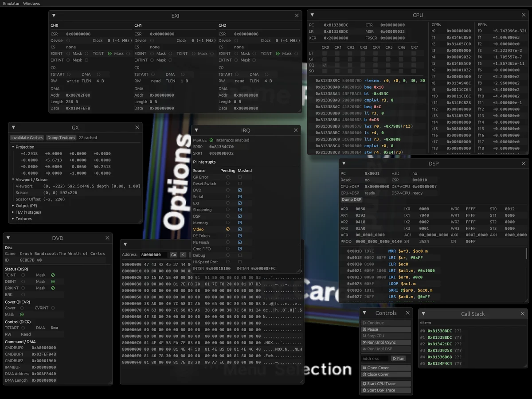Toggle the Serial masked checkbox in IRQ

click(x=240, y=196)
